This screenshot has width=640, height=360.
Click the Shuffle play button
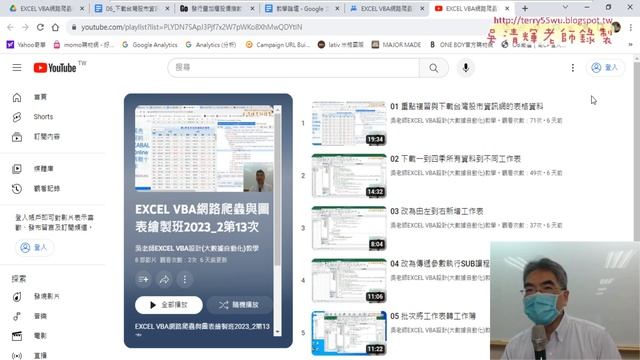click(x=239, y=305)
